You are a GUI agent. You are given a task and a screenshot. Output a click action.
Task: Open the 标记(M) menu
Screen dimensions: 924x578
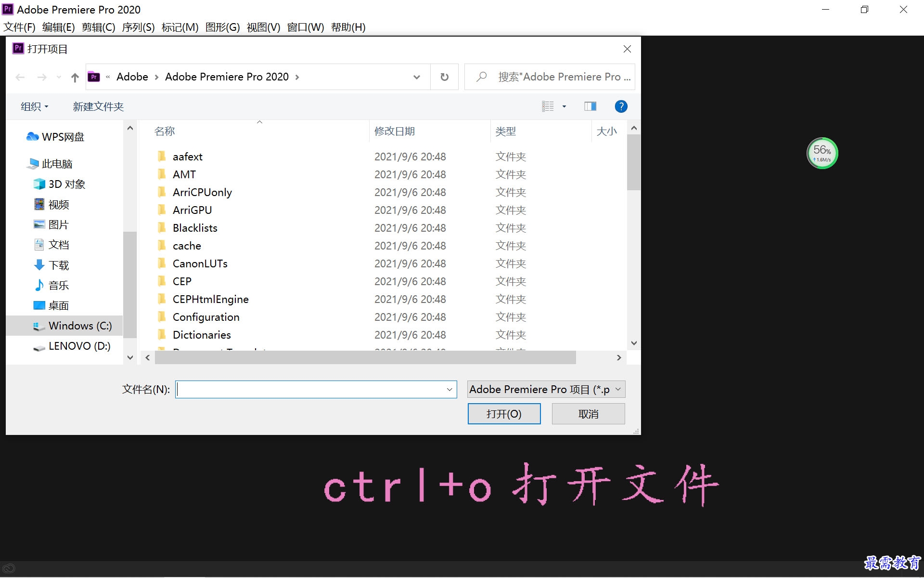[180, 27]
